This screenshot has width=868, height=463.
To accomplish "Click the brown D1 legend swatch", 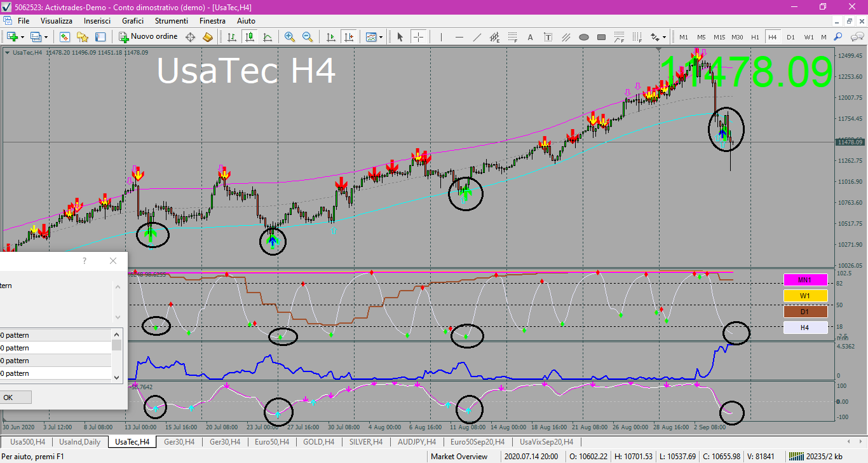I will 805,312.
